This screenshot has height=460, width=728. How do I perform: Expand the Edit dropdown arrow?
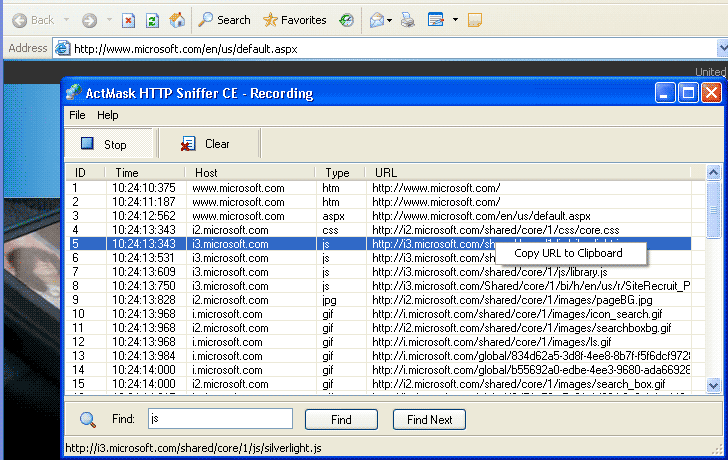pos(455,20)
